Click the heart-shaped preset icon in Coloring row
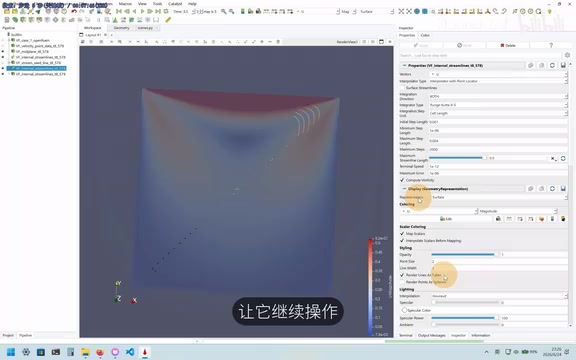Viewport: 576px width, 360px height. (x=541, y=219)
